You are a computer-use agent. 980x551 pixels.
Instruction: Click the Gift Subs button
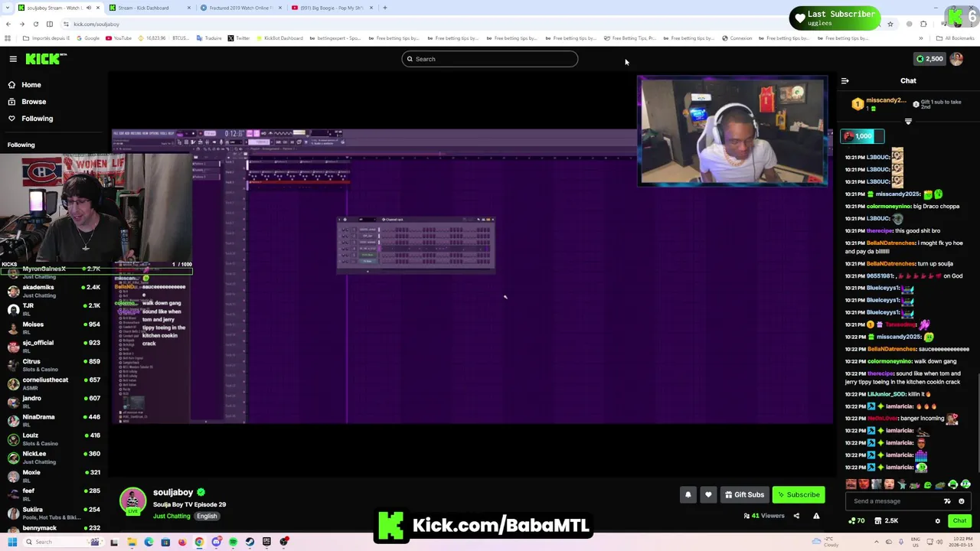click(x=744, y=494)
